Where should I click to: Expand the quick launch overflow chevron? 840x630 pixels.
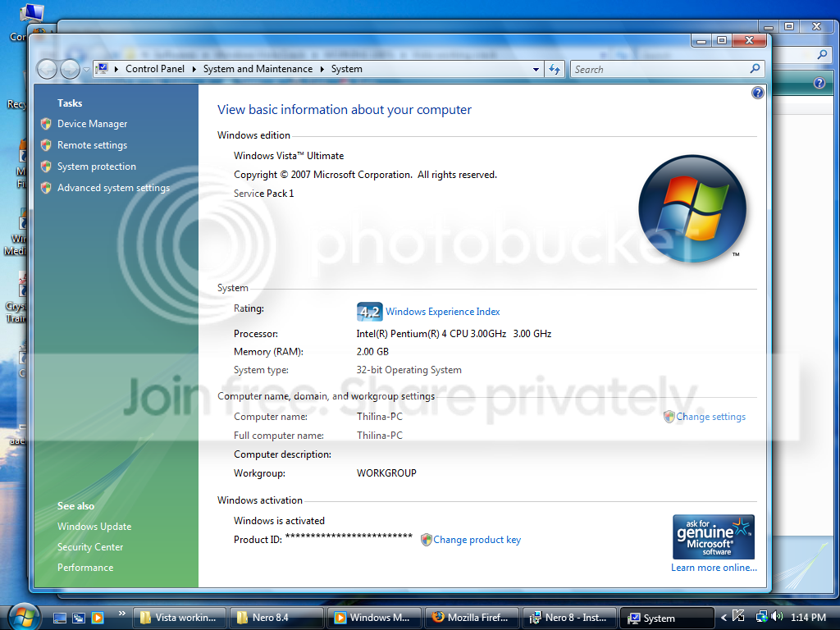pyautogui.click(x=121, y=614)
